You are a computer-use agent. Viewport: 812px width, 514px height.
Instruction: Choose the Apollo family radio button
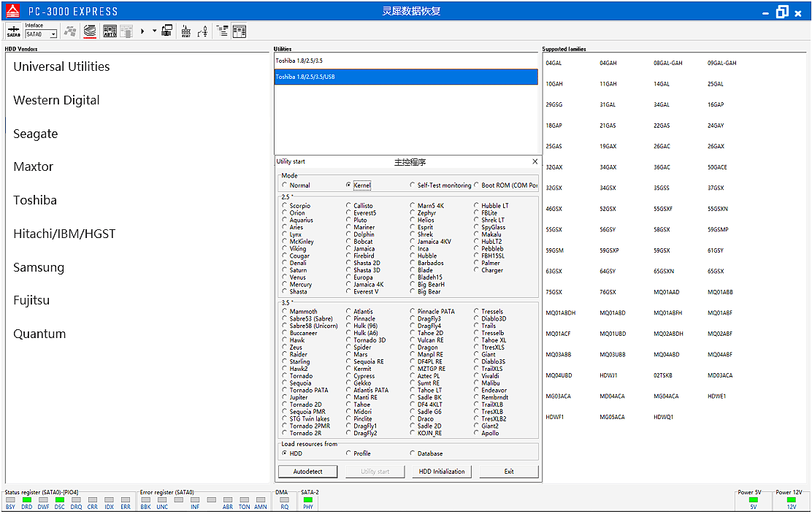tap(476, 433)
